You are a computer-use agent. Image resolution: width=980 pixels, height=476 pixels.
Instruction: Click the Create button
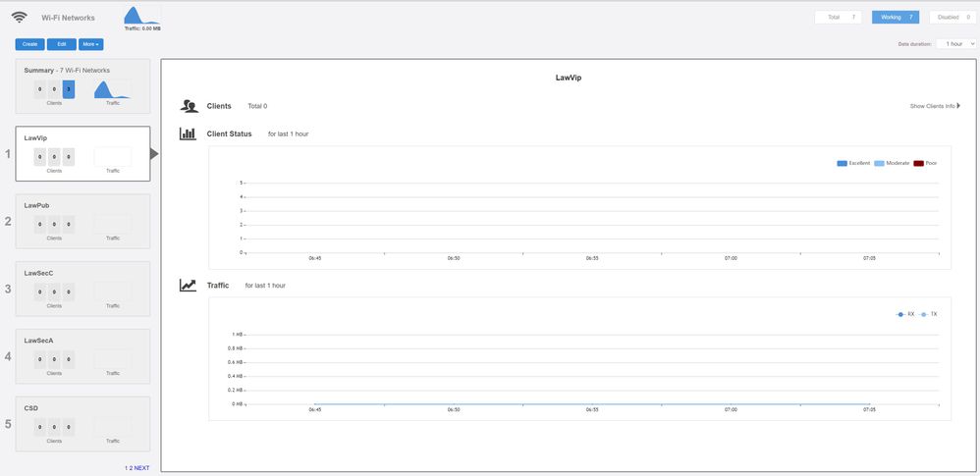pos(29,44)
